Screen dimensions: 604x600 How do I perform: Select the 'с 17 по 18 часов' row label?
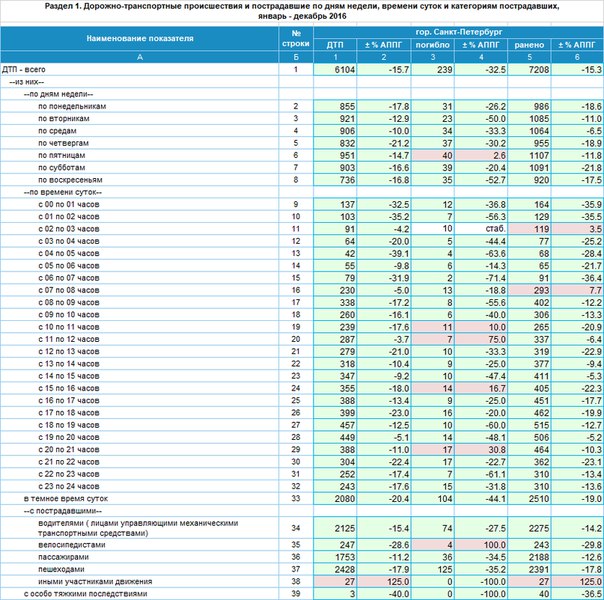coord(69,413)
